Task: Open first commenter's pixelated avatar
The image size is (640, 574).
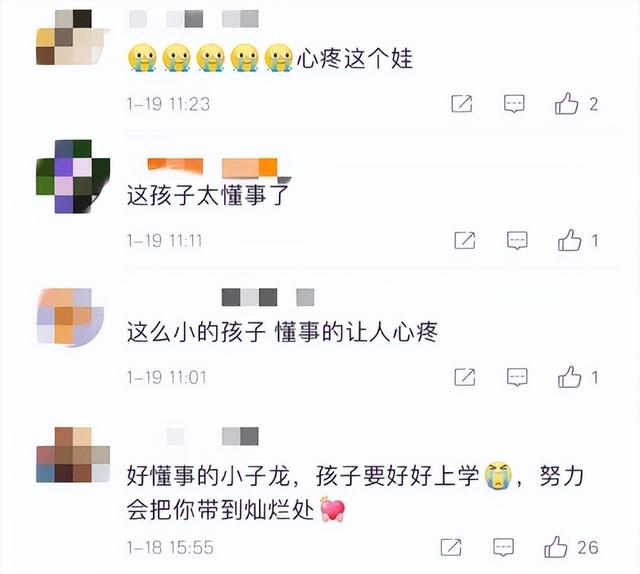Action: click(72, 38)
